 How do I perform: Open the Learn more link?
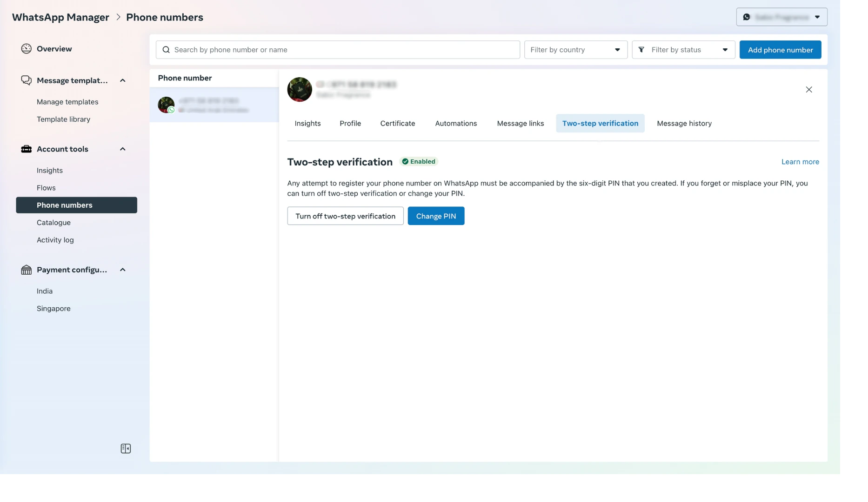(800, 162)
